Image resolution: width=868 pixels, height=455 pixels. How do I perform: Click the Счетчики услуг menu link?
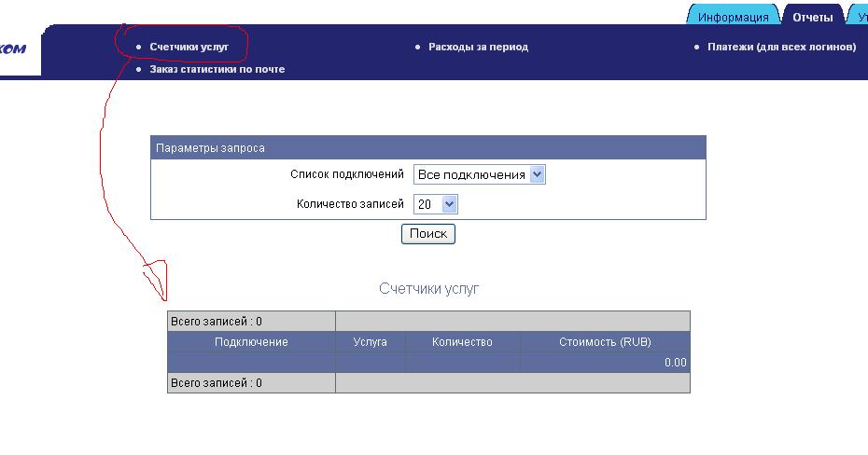tap(189, 47)
